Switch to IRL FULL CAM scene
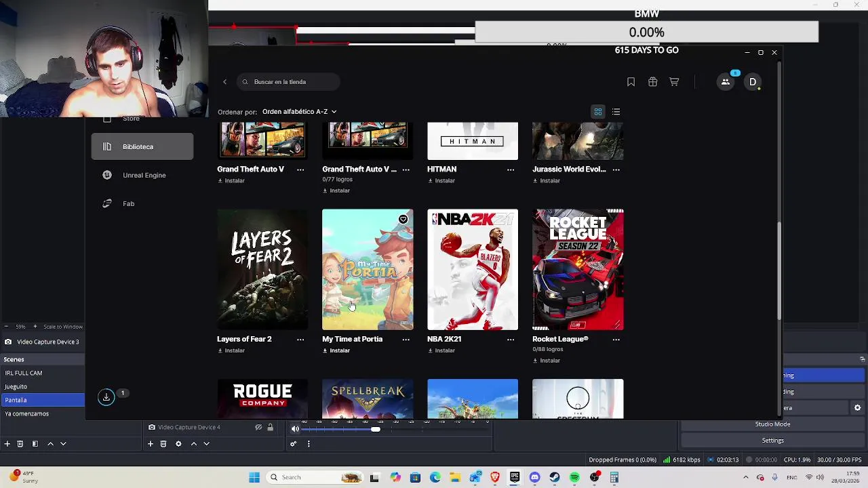The image size is (868, 488). (42, 373)
